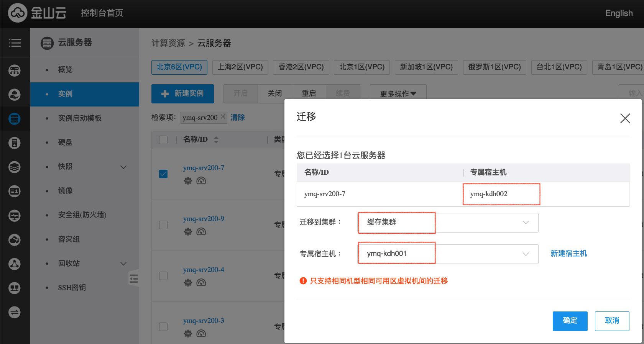Open the 专属宿主机 host dropdown
The image size is (644, 344).
click(448, 254)
